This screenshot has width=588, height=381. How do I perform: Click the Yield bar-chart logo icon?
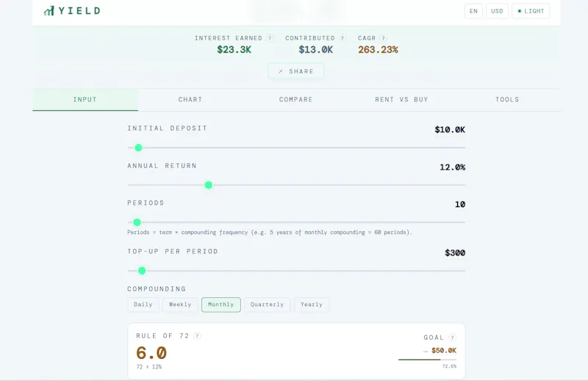[49, 11]
